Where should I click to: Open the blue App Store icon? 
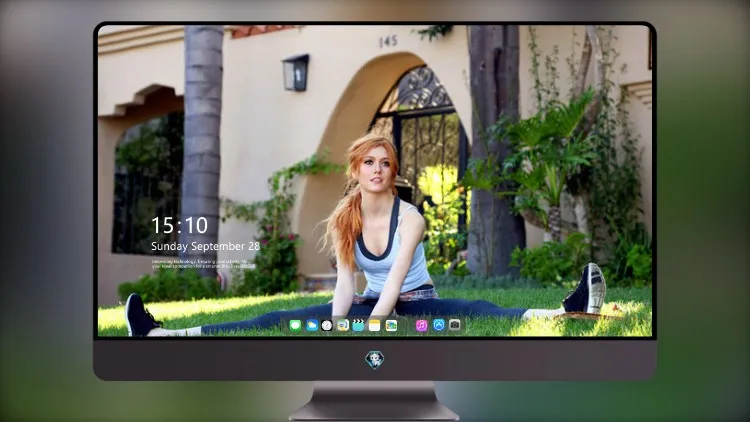click(x=439, y=325)
